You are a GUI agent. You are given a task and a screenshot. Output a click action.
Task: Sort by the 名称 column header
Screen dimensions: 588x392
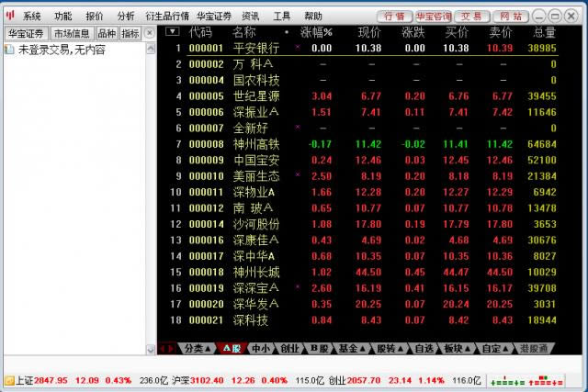tap(244, 32)
